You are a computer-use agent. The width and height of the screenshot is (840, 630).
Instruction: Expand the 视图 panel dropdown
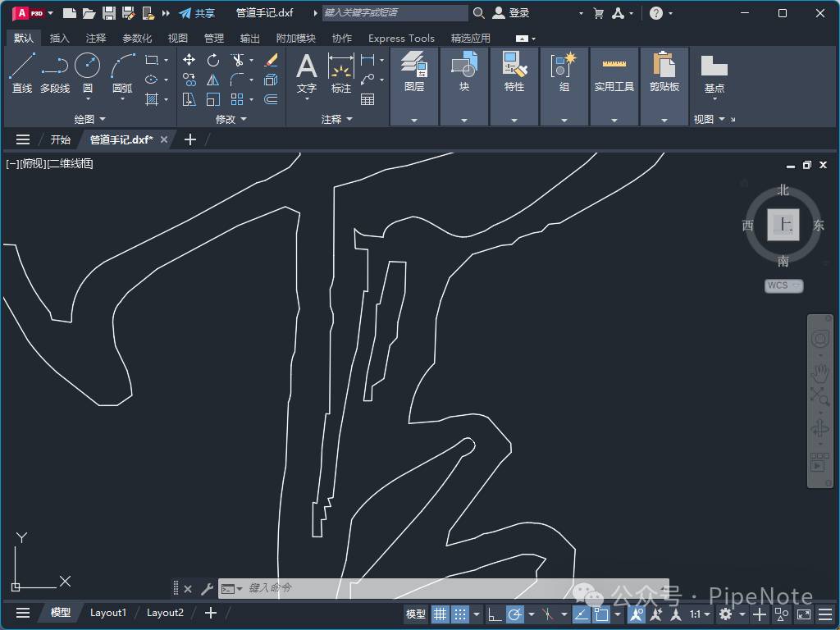pos(710,119)
